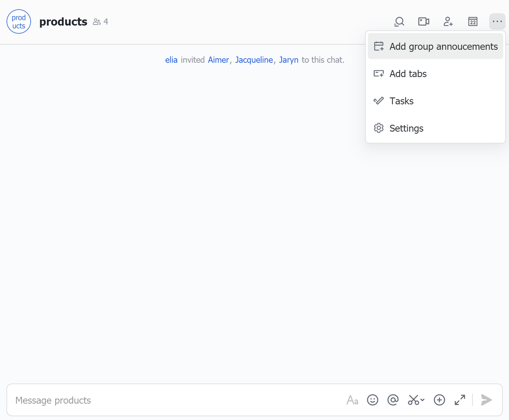This screenshot has width=509, height=420.
Task: Click the Message products input field
Action: 175,400
